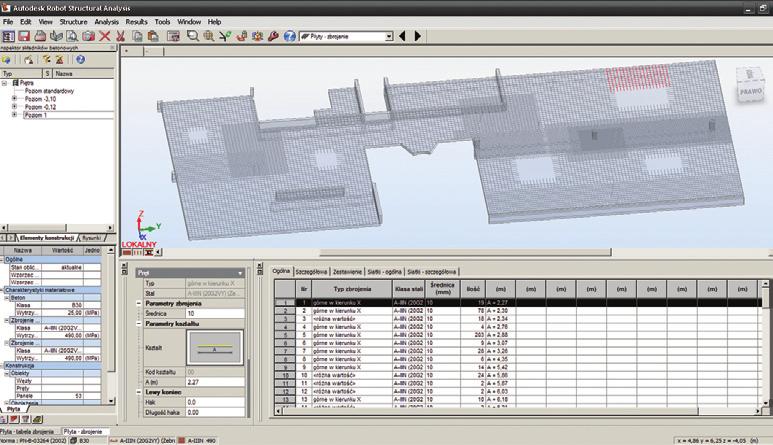This screenshot has width=773, height=445.
Task: Click the Print icon in the toolbar
Action: (x=40, y=36)
